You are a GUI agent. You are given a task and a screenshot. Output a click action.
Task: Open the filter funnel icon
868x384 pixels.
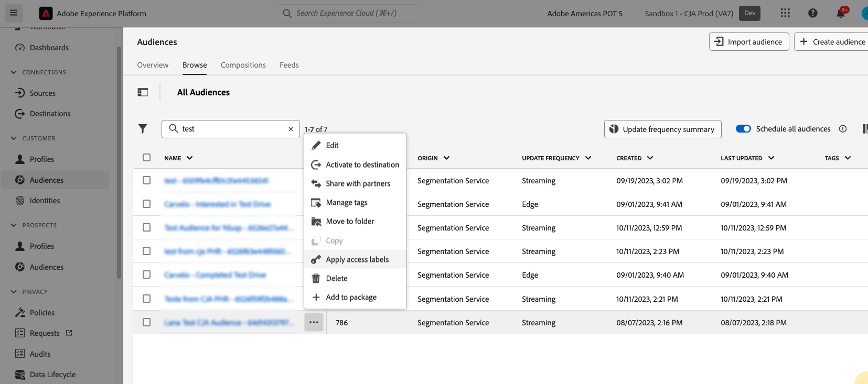pos(143,129)
